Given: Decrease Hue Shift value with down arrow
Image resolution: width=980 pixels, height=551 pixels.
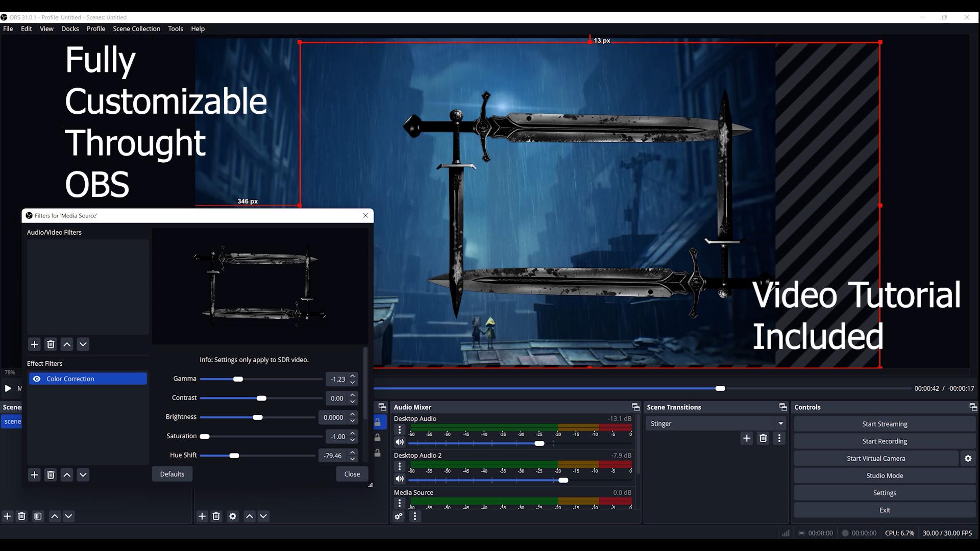Looking at the screenshot, I should tap(352, 459).
